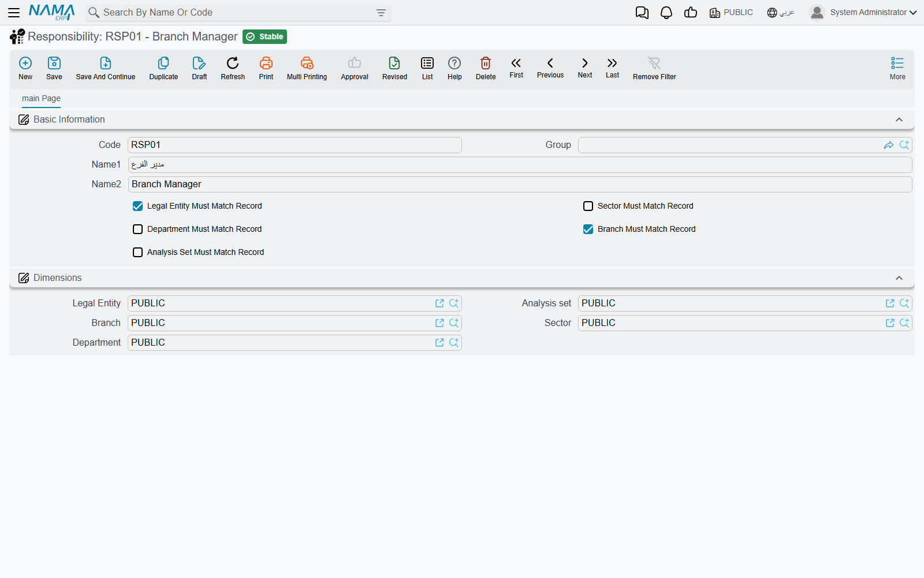The height and width of the screenshot is (578, 924).
Task: Select the main Page tab
Action: point(41,98)
